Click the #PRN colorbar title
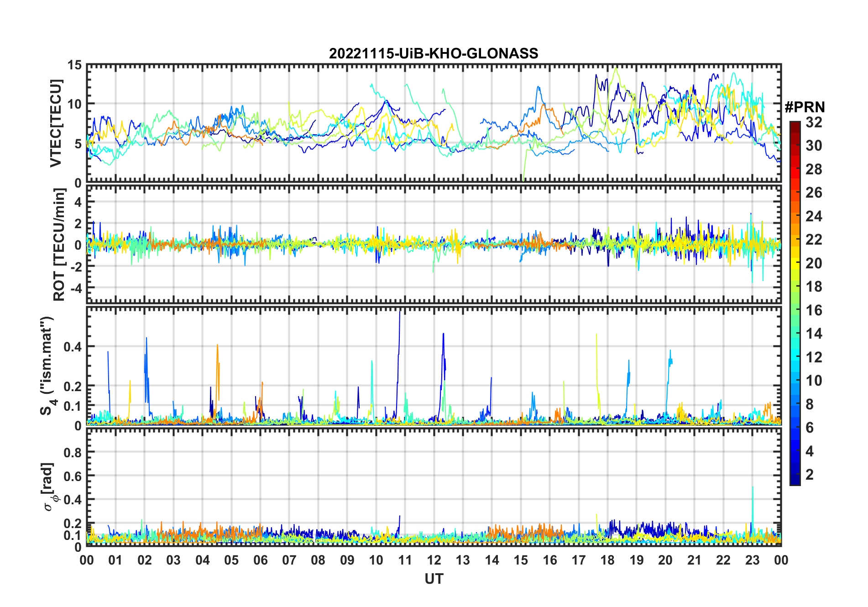This screenshot has height=607, width=868. coord(805,107)
